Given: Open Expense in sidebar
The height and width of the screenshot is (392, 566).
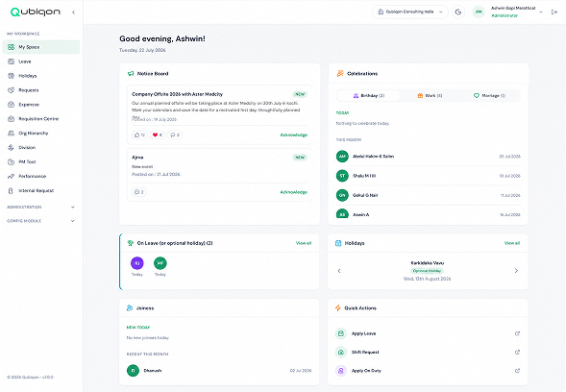Looking at the screenshot, I should (x=40, y=105).
